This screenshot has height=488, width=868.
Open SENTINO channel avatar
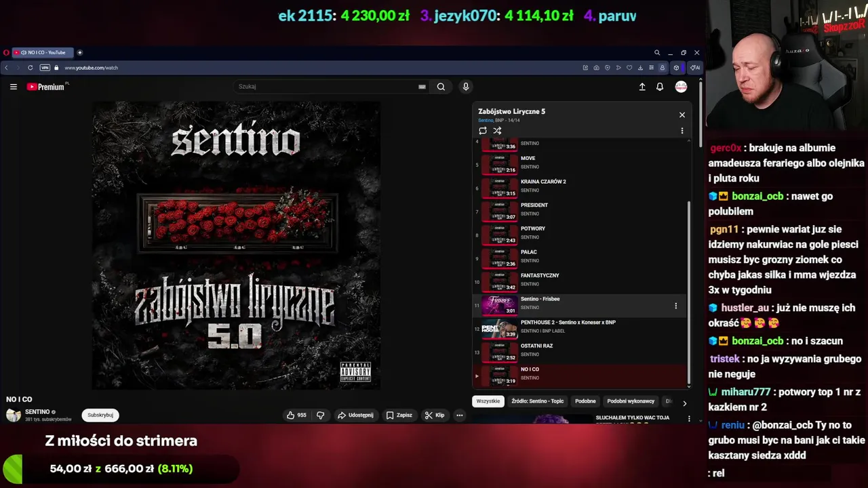[x=14, y=415]
